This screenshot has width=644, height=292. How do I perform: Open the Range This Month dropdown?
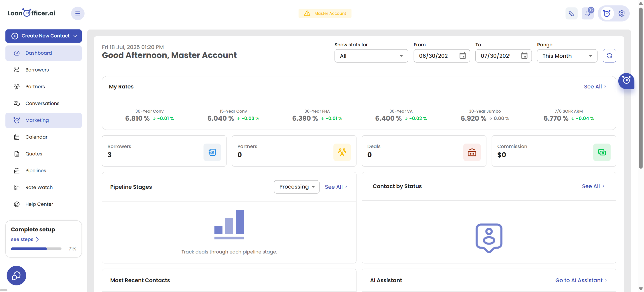pyautogui.click(x=567, y=56)
